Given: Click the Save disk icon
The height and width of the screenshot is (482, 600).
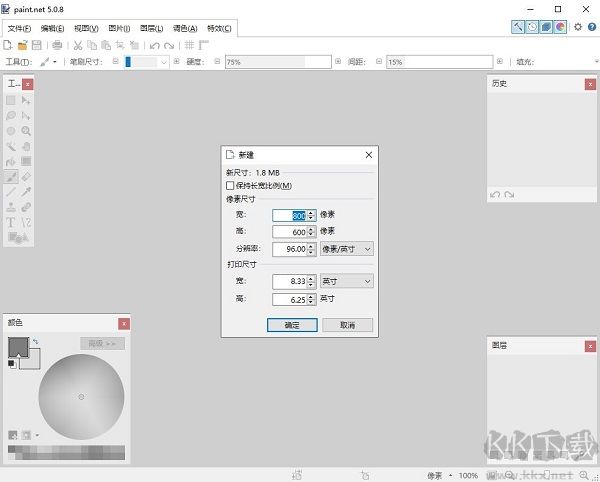Looking at the screenshot, I should pyautogui.click(x=36, y=45).
